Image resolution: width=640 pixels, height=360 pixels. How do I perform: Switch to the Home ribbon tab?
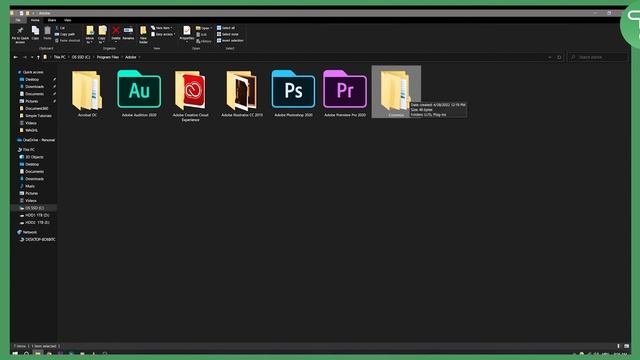pos(35,20)
